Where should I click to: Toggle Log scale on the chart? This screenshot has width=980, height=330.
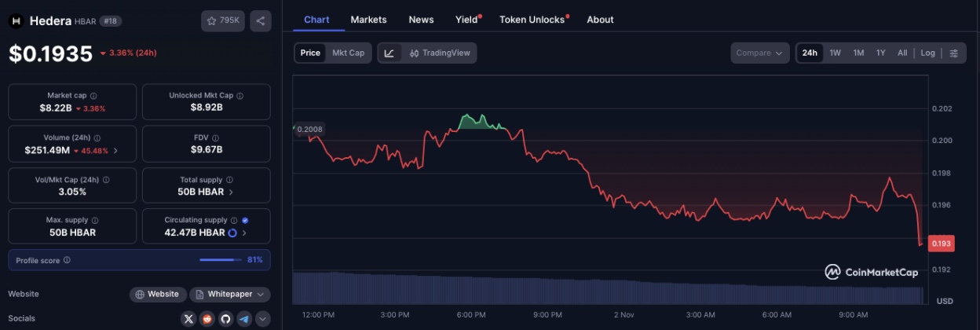coord(927,53)
